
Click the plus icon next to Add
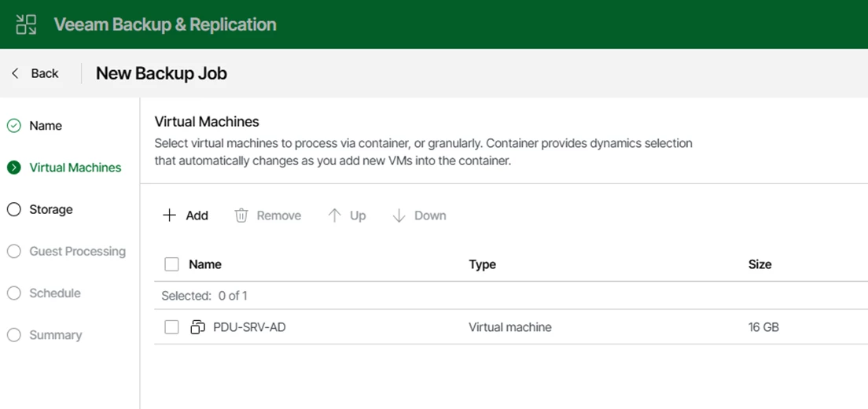(169, 216)
